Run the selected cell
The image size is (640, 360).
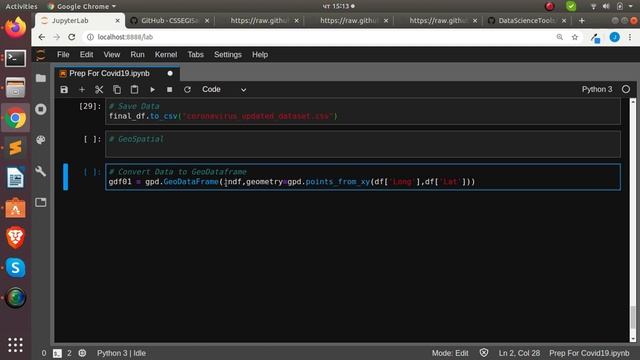click(152, 89)
